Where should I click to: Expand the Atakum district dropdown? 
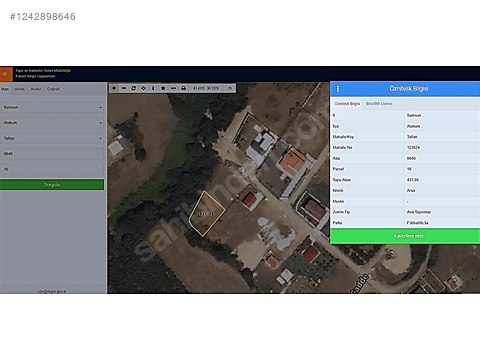(52, 123)
